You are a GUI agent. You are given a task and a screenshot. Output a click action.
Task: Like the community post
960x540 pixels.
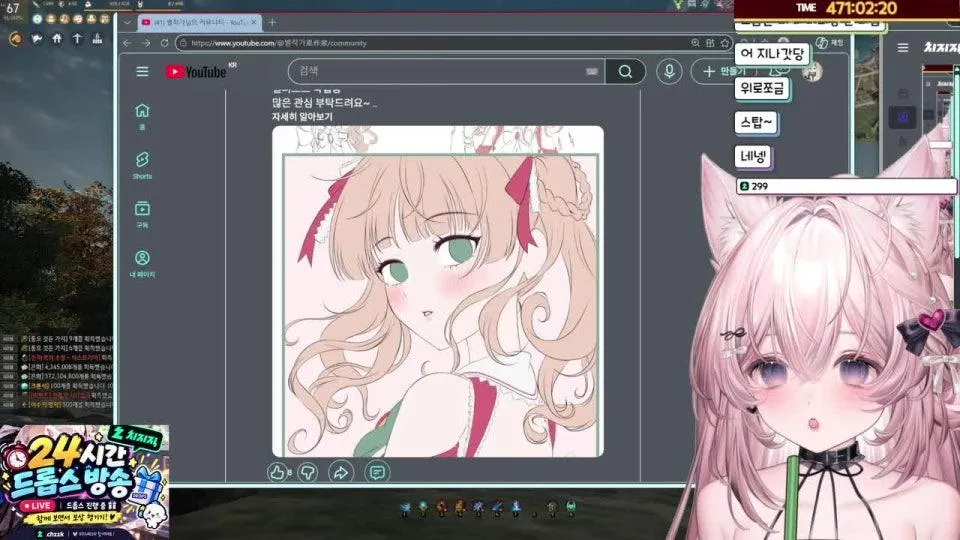coord(279,472)
